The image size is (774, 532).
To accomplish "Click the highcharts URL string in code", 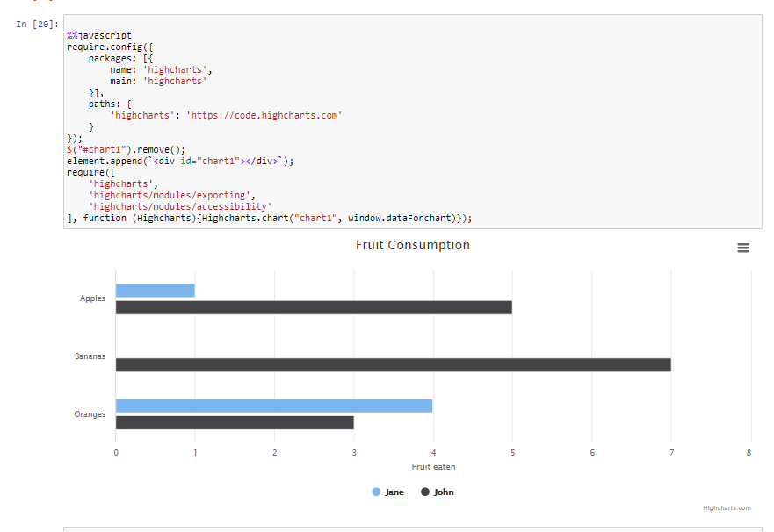I will (264, 115).
